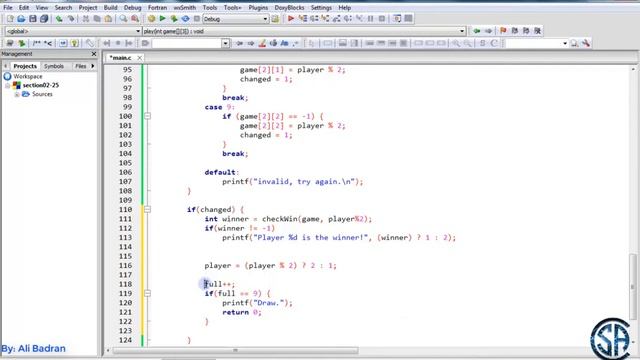Viewport: 640px width, 360px height.
Task: Open the File menu
Action: [x=8, y=8]
